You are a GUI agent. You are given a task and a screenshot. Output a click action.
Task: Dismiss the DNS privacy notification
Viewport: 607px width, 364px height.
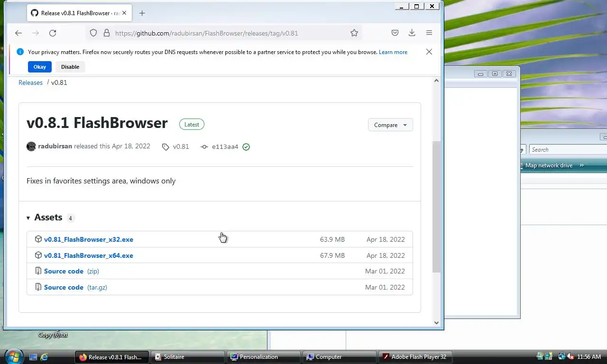[x=429, y=52]
